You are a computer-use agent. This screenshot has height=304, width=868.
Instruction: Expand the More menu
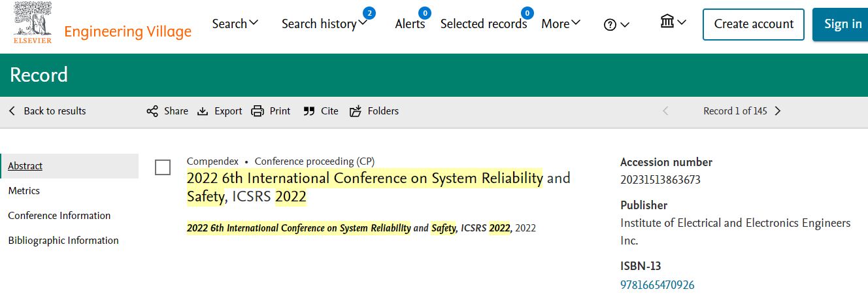coord(561,24)
